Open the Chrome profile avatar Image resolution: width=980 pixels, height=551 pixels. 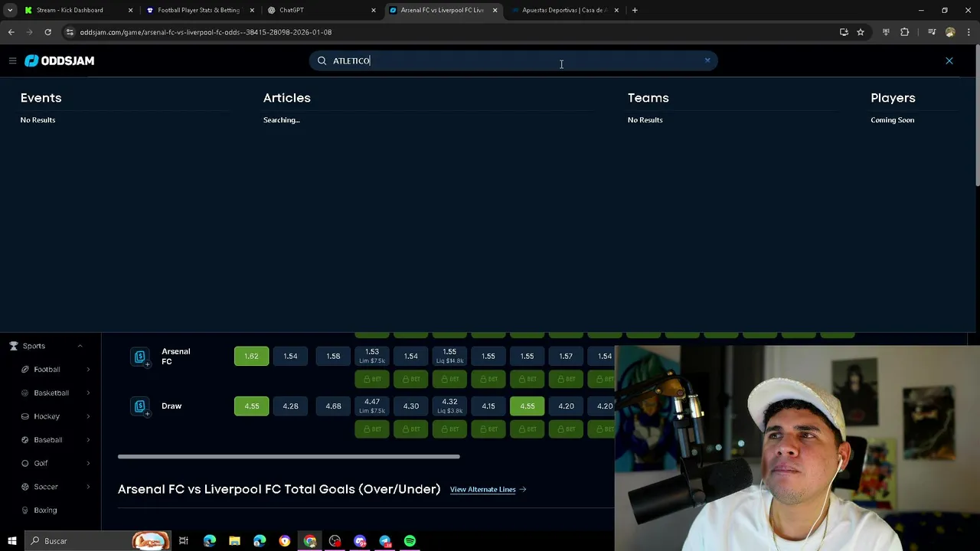coord(950,32)
